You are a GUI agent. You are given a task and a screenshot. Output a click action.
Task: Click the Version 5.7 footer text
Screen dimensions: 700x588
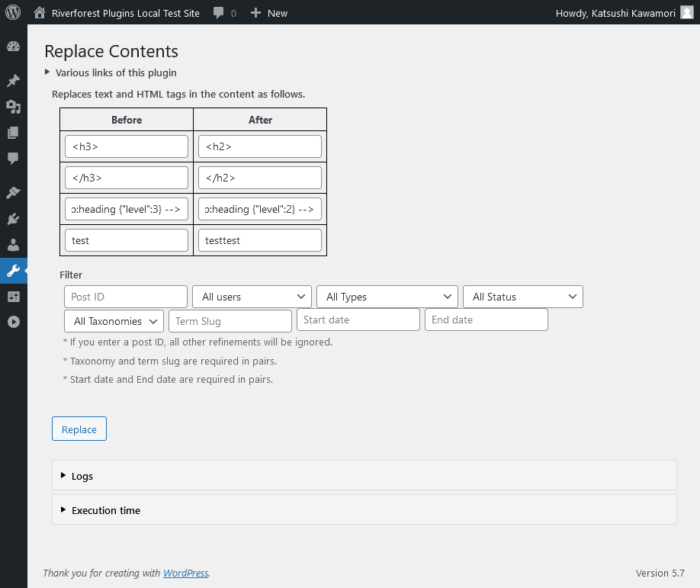pyautogui.click(x=660, y=573)
